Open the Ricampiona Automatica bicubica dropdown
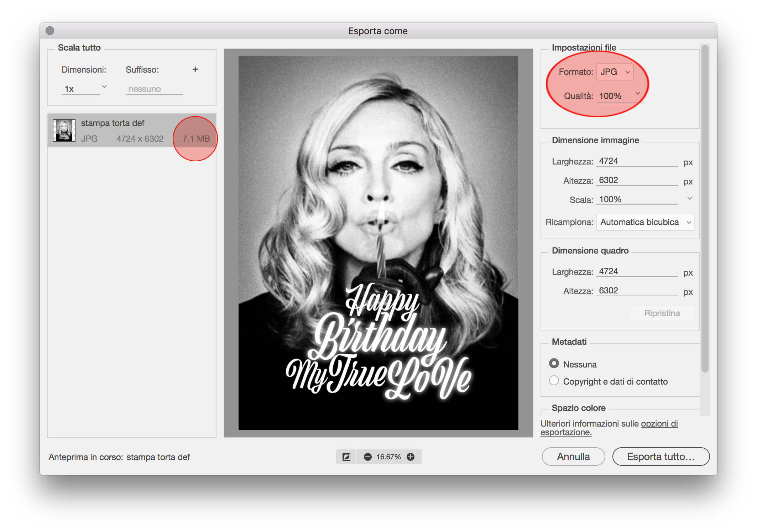Screen dimensions: 757x532 click(x=645, y=222)
